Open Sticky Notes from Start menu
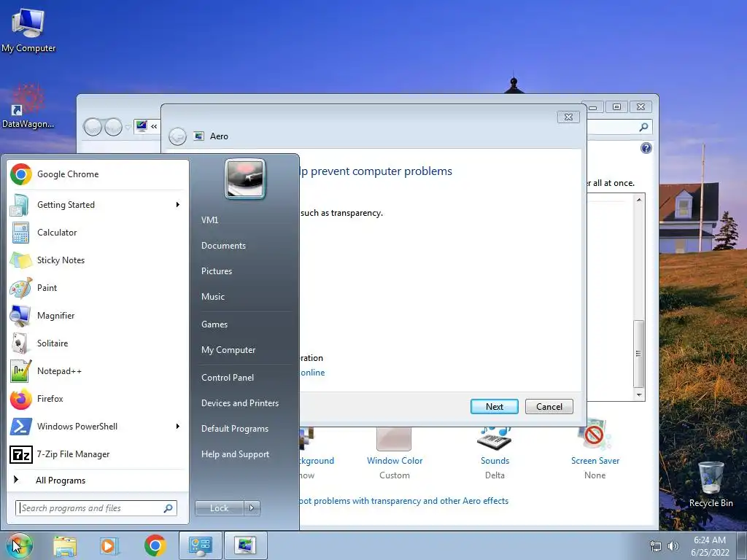The width and height of the screenshot is (747, 560). pyautogui.click(x=98, y=260)
